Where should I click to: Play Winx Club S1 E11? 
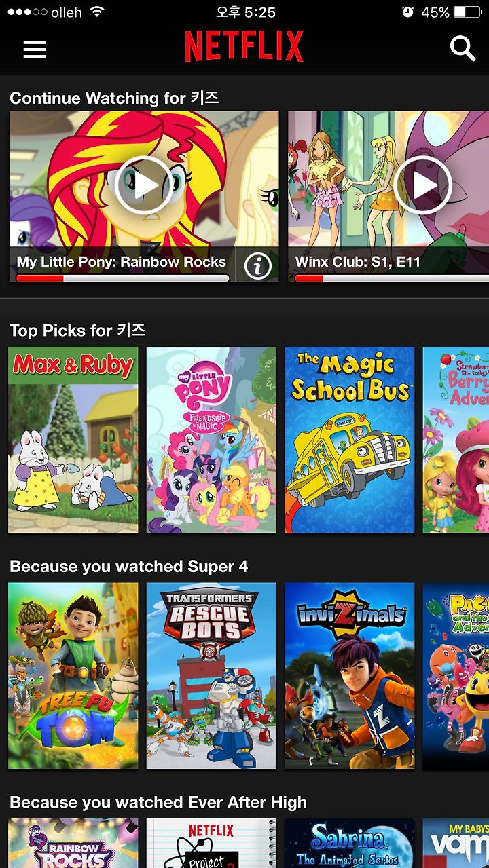tap(422, 185)
